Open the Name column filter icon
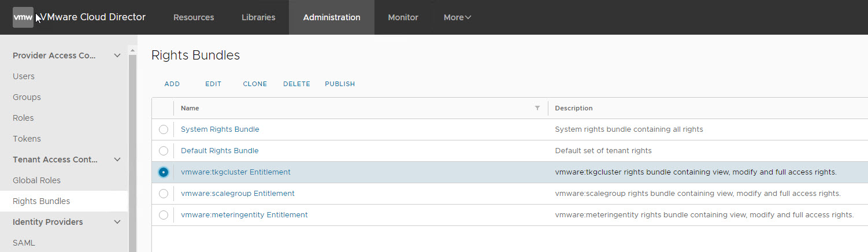 [x=537, y=108]
